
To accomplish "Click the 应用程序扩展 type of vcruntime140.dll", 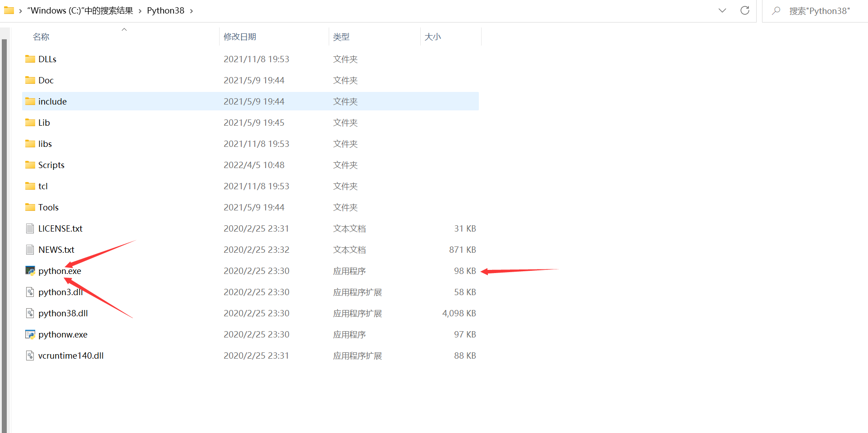I will (x=358, y=356).
